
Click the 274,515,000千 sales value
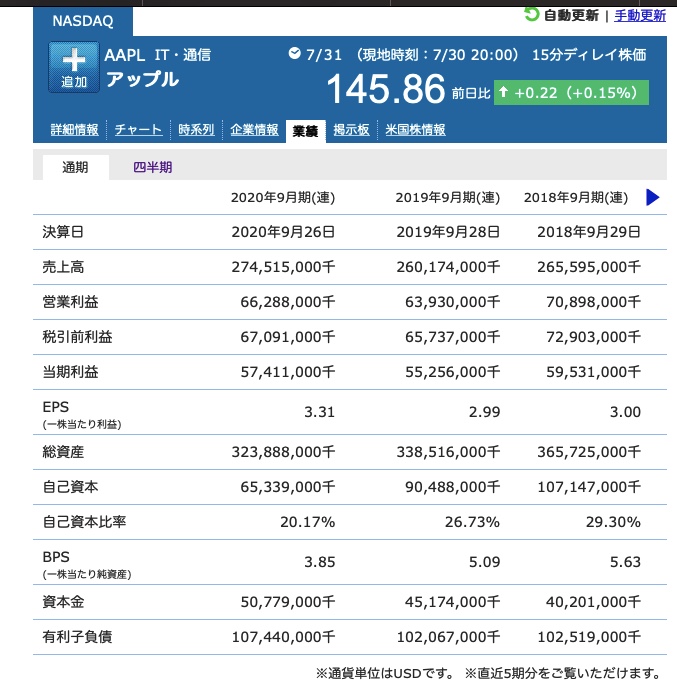click(283, 267)
